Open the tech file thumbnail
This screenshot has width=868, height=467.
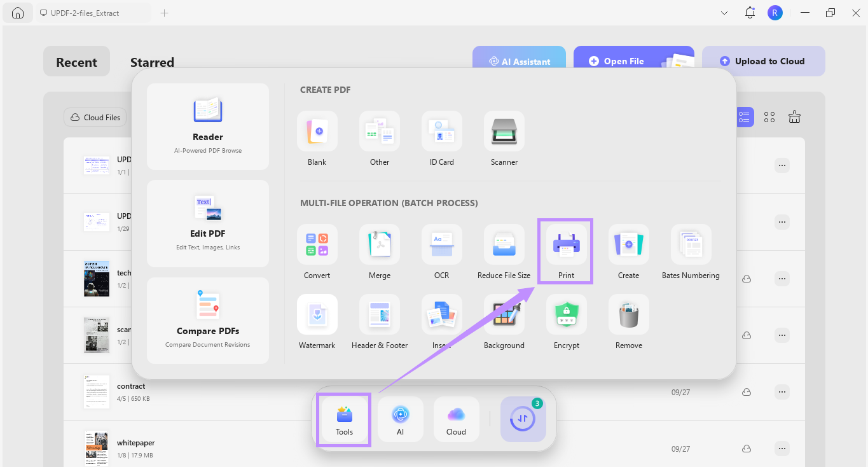[97, 279]
